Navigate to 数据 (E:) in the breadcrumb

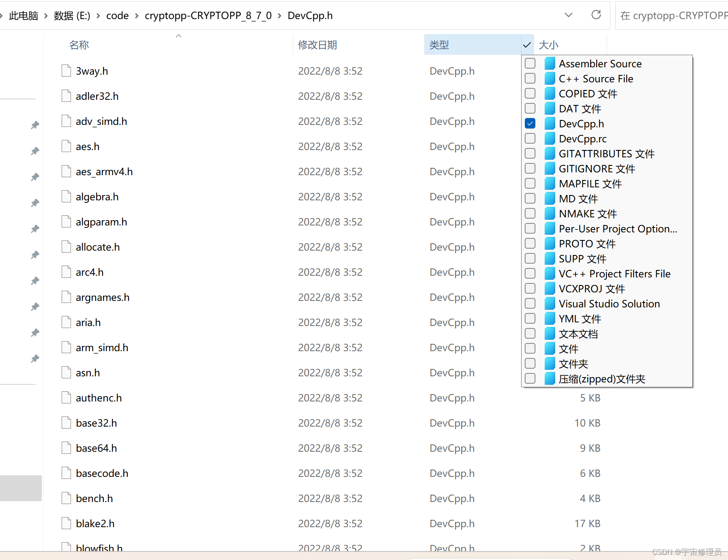pos(72,16)
